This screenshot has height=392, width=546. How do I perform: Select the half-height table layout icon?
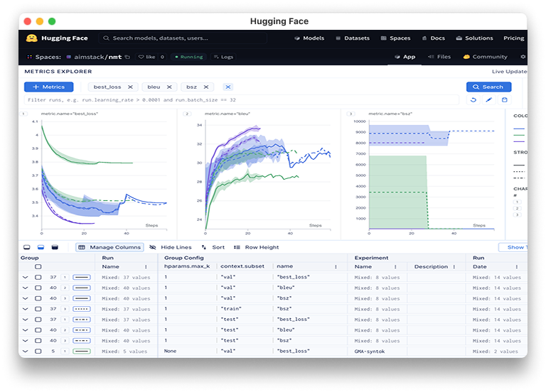coord(41,247)
